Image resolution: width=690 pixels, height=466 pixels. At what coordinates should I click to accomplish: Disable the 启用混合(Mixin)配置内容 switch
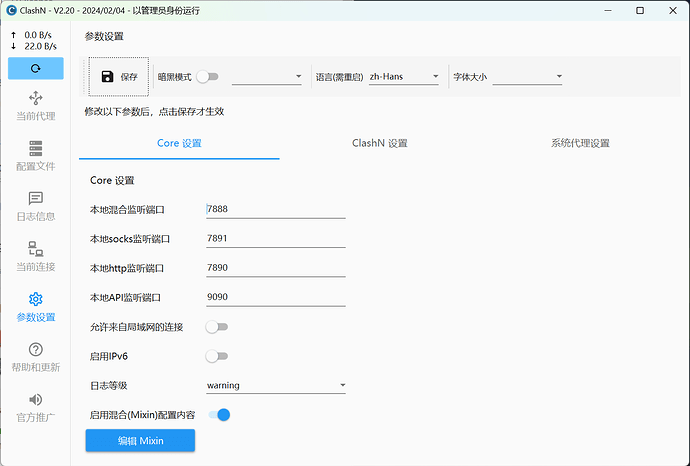pyautogui.click(x=219, y=415)
